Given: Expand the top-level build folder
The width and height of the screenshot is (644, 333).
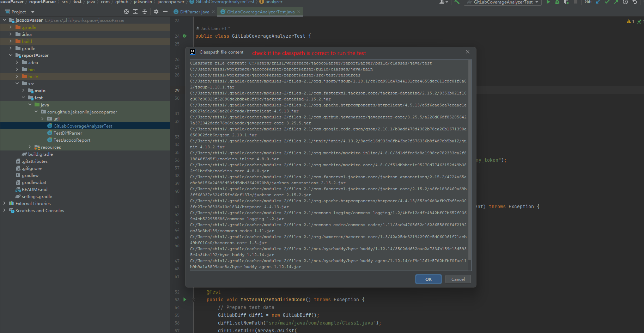Looking at the screenshot, I should (x=11, y=41).
